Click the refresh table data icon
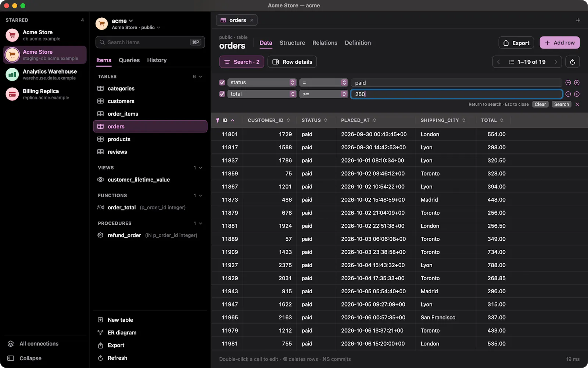Image resolution: width=588 pixels, height=368 pixels. click(x=572, y=62)
